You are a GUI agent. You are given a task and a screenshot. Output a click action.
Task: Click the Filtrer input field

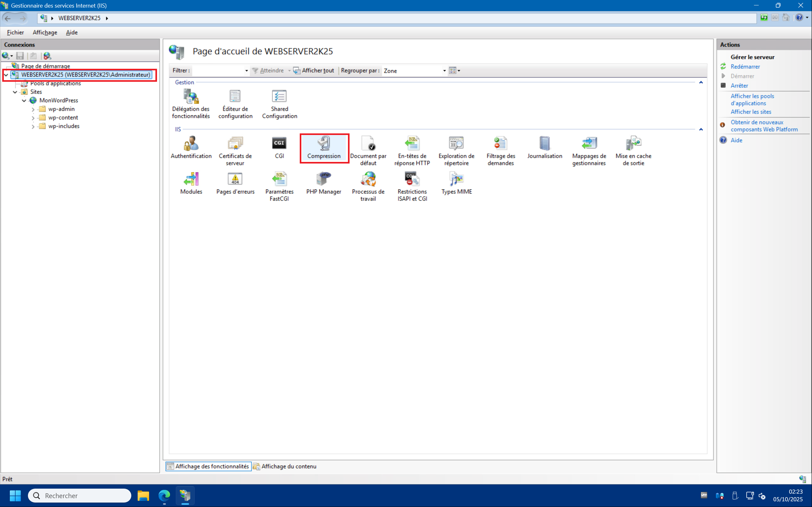point(218,71)
